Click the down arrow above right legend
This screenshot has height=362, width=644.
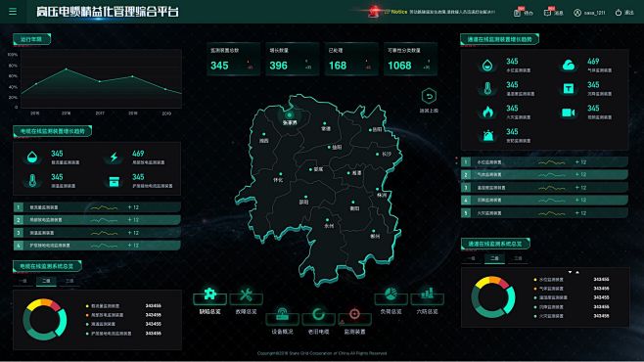tap(570, 272)
